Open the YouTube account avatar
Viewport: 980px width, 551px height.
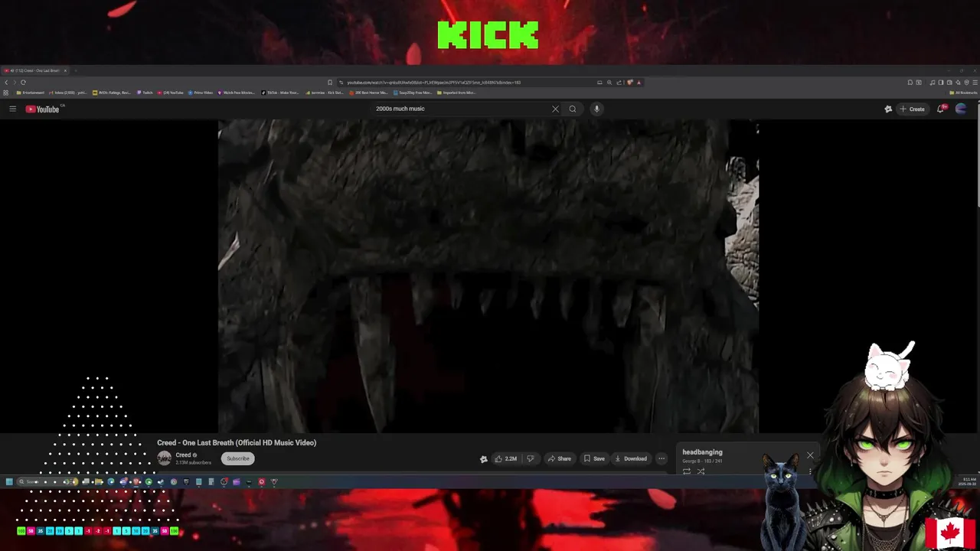pyautogui.click(x=961, y=109)
